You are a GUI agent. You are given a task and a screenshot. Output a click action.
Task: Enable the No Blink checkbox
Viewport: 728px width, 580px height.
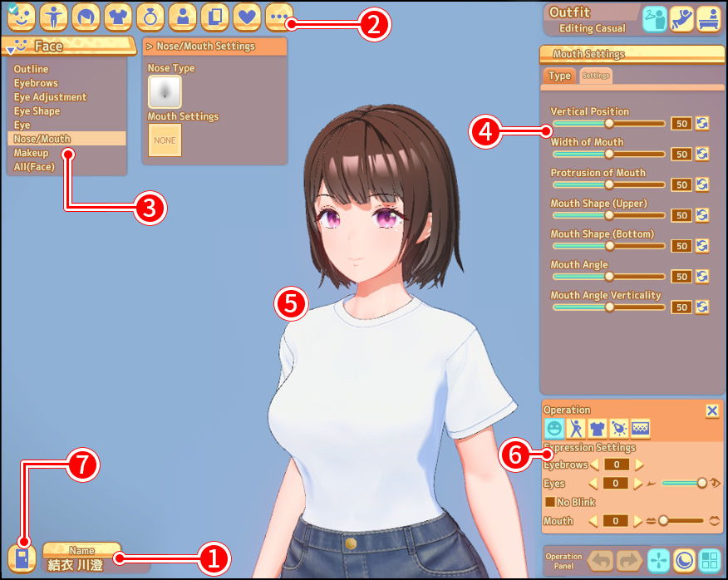click(x=549, y=502)
